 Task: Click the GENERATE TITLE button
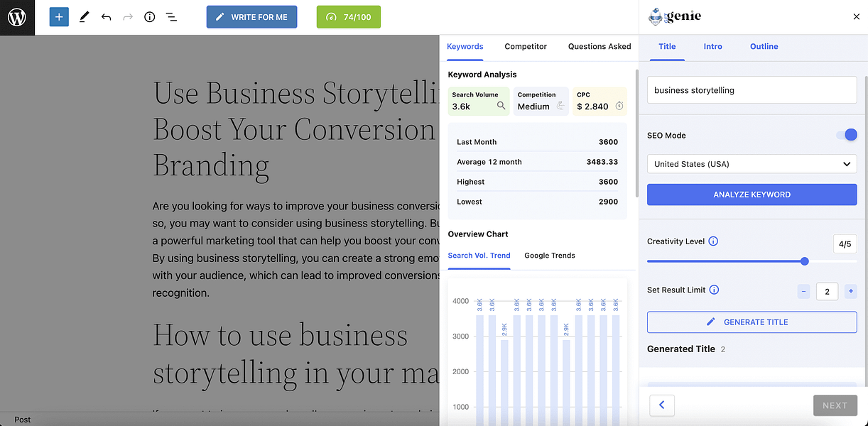(752, 322)
